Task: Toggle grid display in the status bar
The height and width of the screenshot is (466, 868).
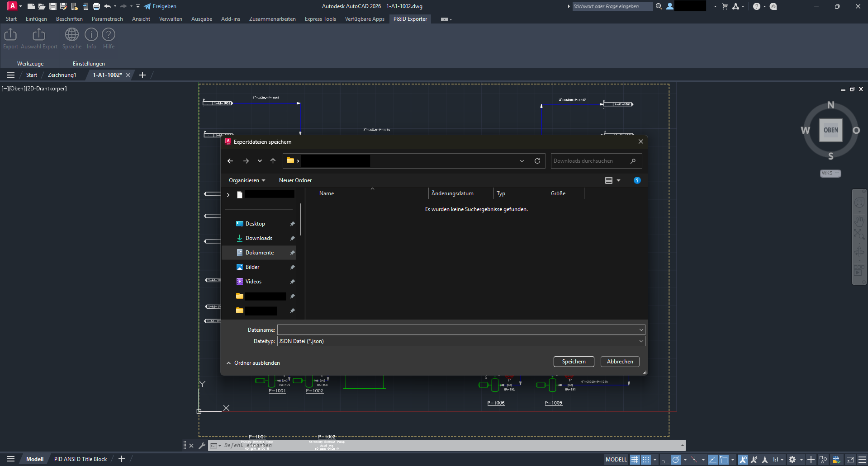Action: tap(635, 459)
